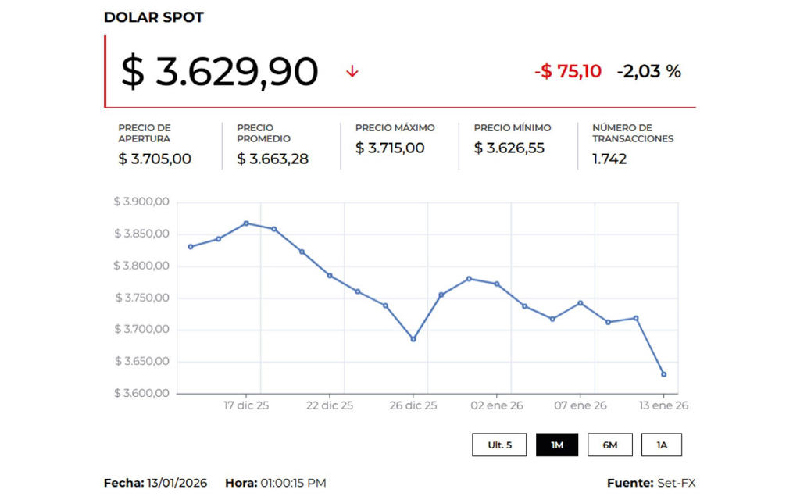
Task: Click the Precio Promedio value $ 3.663,28
Action: tap(273, 158)
